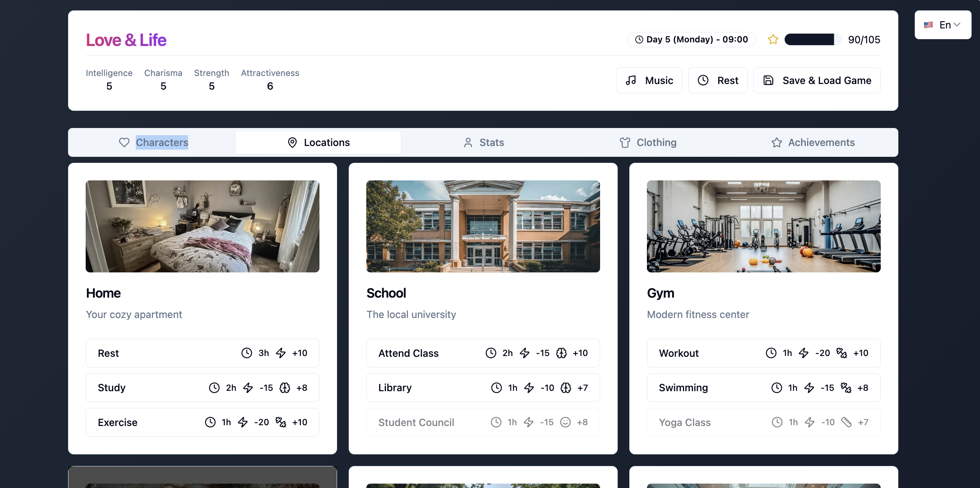Click the brain icon in Library row
The image size is (980, 488).
point(566,388)
